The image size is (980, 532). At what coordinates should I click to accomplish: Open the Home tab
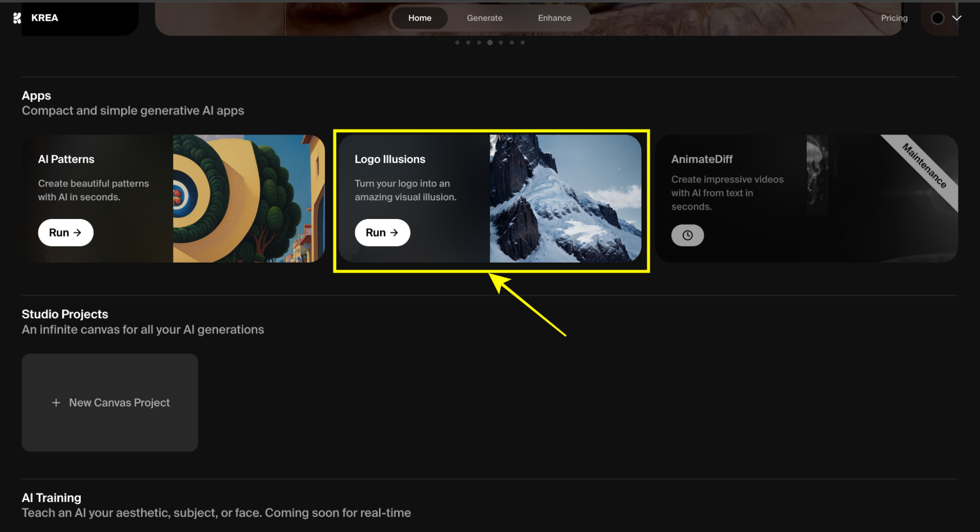pos(420,18)
